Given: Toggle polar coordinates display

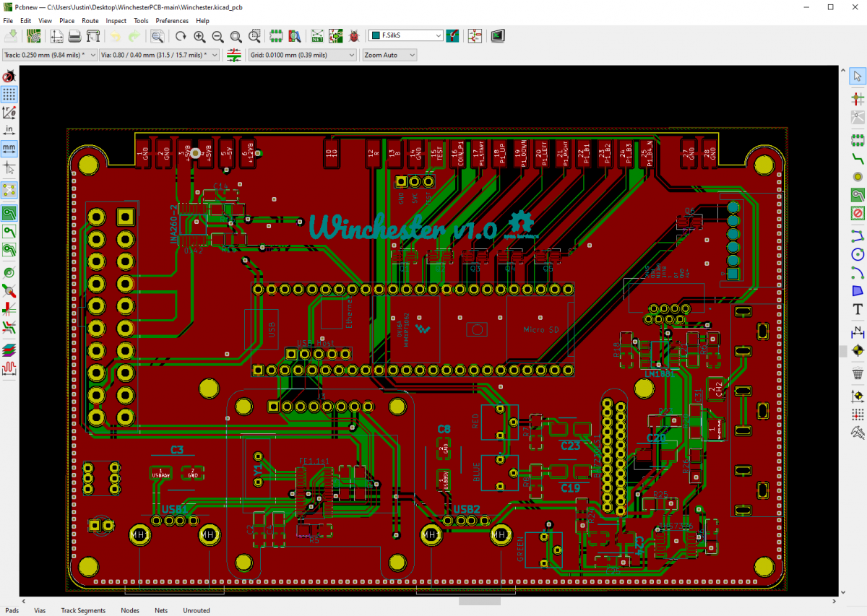Looking at the screenshot, I should click(9, 113).
